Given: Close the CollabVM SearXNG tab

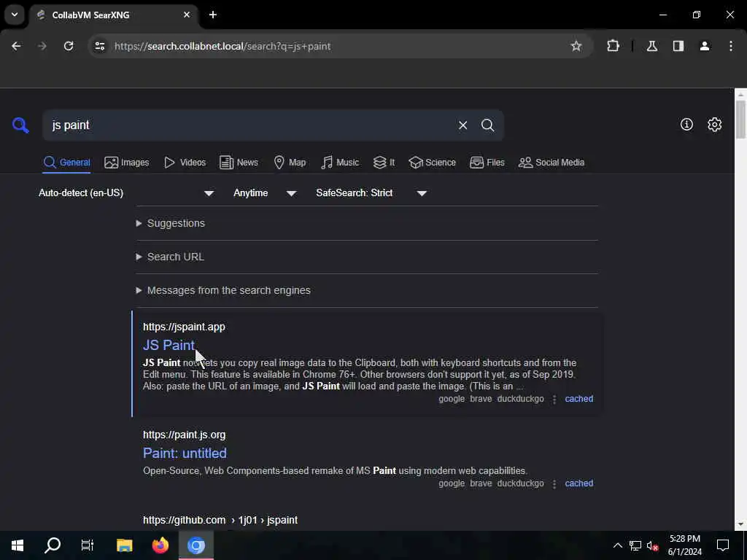Looking at the screenshot, I should click(187, 15).
